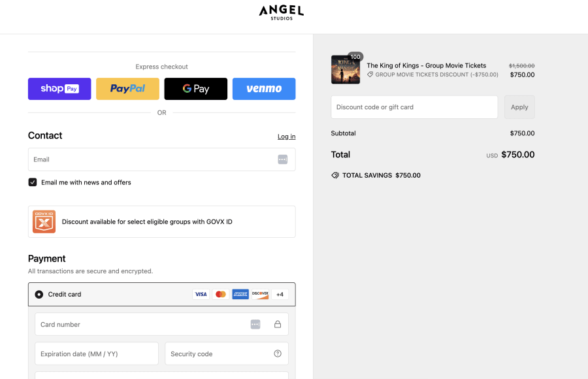The image size is (588, 379).
Task: Pay with the Venmo option
Action: [x=264, y=89]
